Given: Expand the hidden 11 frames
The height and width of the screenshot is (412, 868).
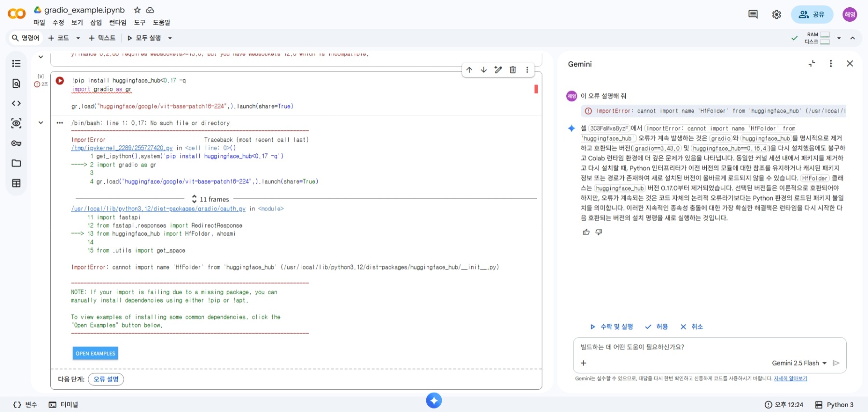Looking at the screenshot, I should (x=210, y=199).
